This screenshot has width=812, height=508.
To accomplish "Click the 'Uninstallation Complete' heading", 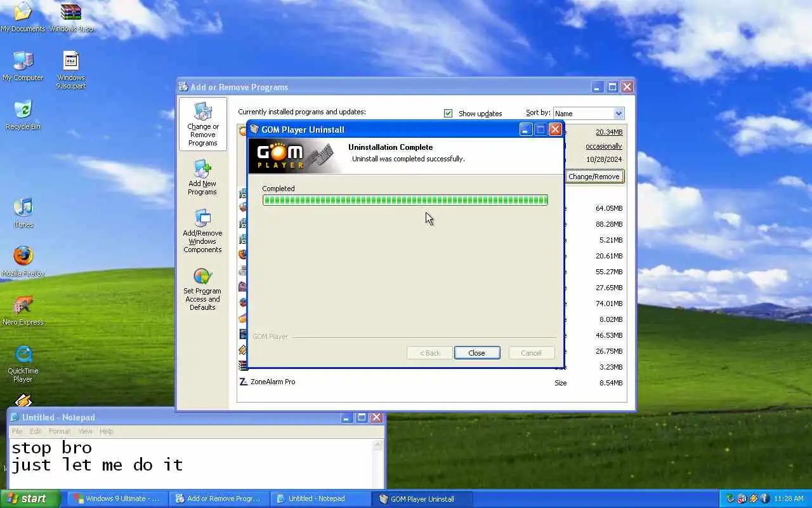I will tap(390, 147).
